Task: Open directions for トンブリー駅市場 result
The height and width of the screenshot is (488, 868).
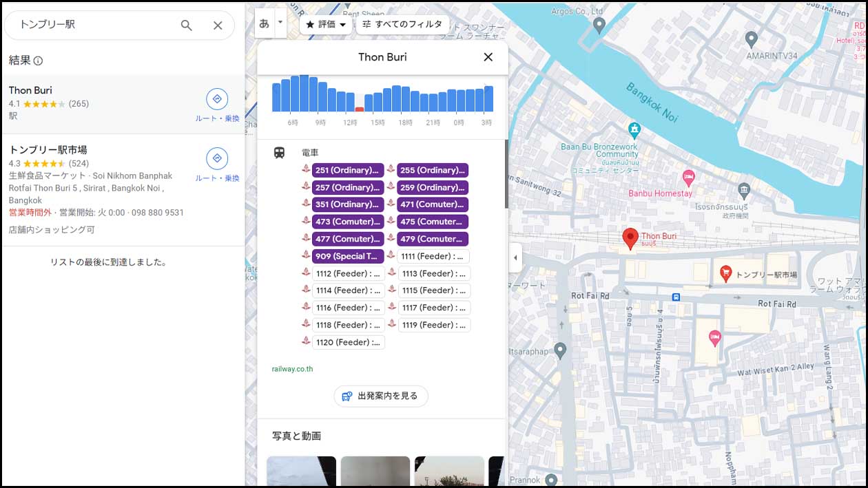Action: [217, 158]
